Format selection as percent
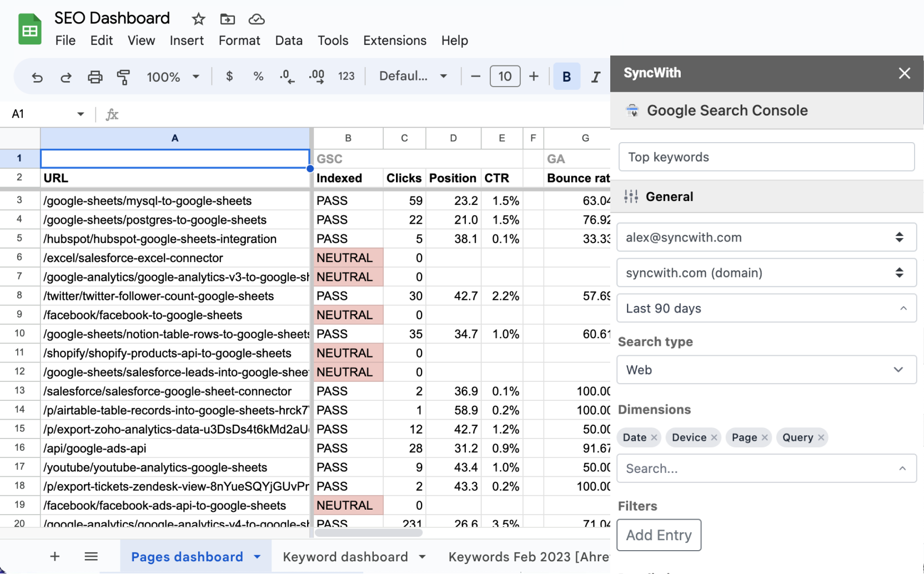This screenshot has height=574, width=924. 258,77
